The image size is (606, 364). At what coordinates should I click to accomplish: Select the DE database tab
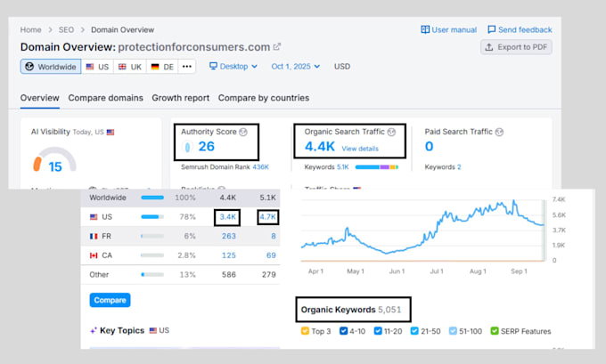click(162, 67)
